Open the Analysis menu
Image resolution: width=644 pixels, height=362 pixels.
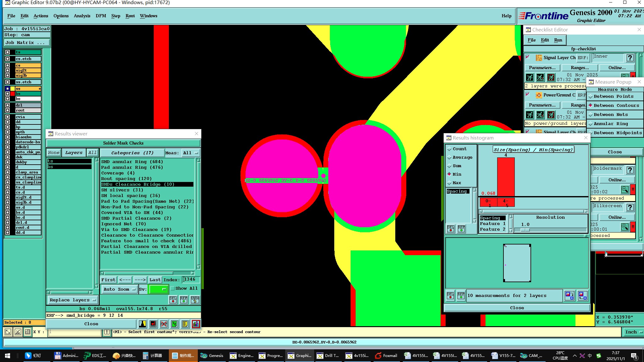click(82, 16)
